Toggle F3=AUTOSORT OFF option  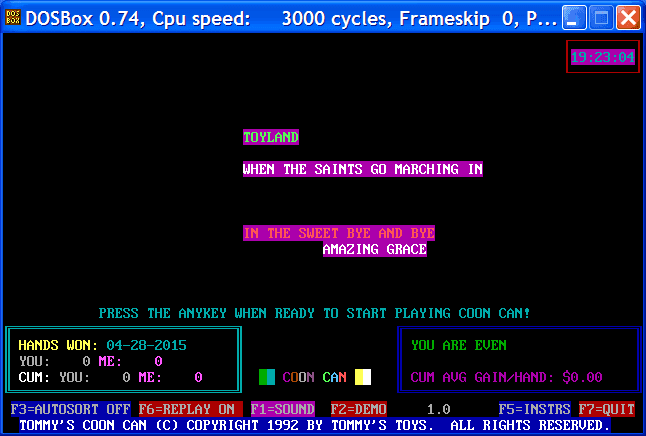71,409
